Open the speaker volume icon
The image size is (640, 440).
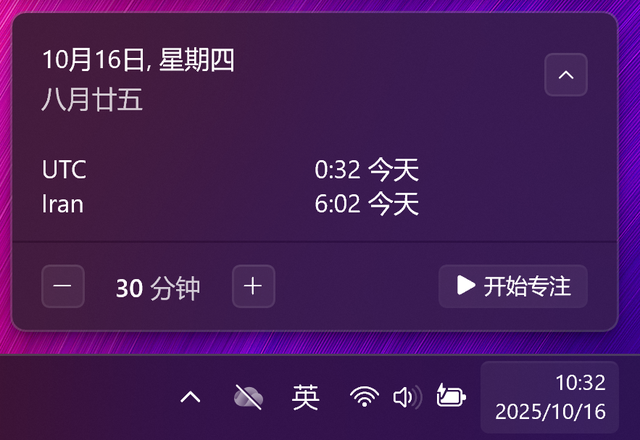click(407, 397)
